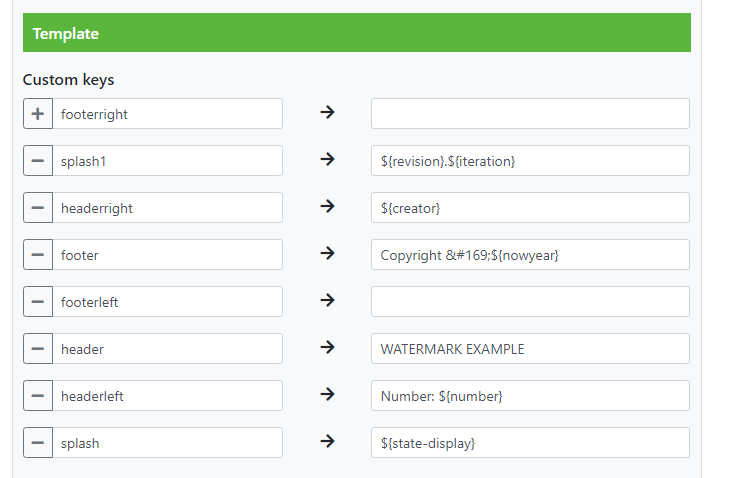This screenshot has height=478, width=731.
Task: Edit the ${revision}.${iteration} value field
Action: click(530, 161)
